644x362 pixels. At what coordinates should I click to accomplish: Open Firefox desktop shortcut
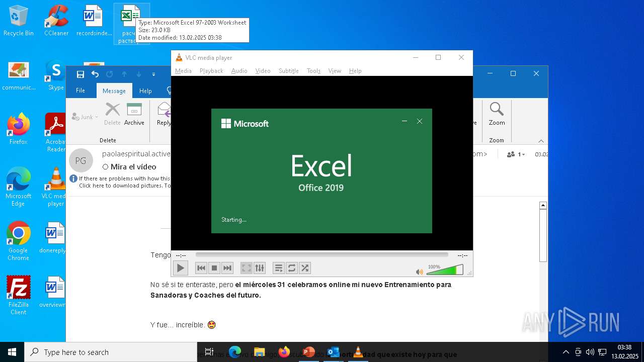pos(19,129)
